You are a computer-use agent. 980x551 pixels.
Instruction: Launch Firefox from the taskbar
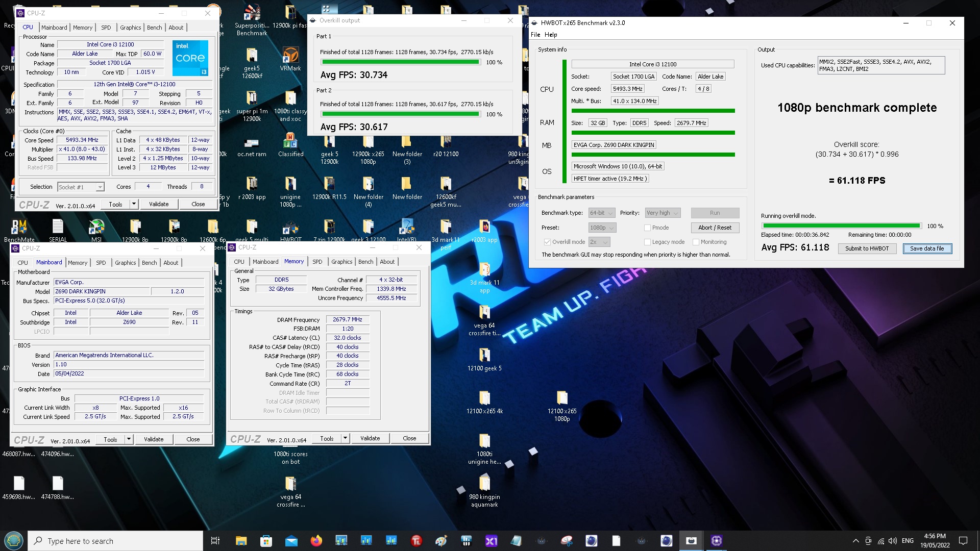(316, 541)
